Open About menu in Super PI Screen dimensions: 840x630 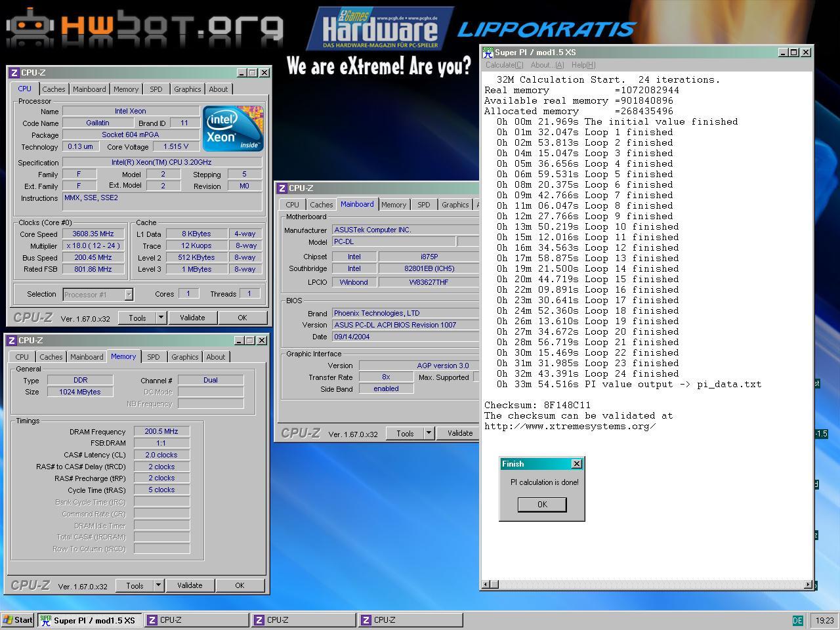click(547, 65)
